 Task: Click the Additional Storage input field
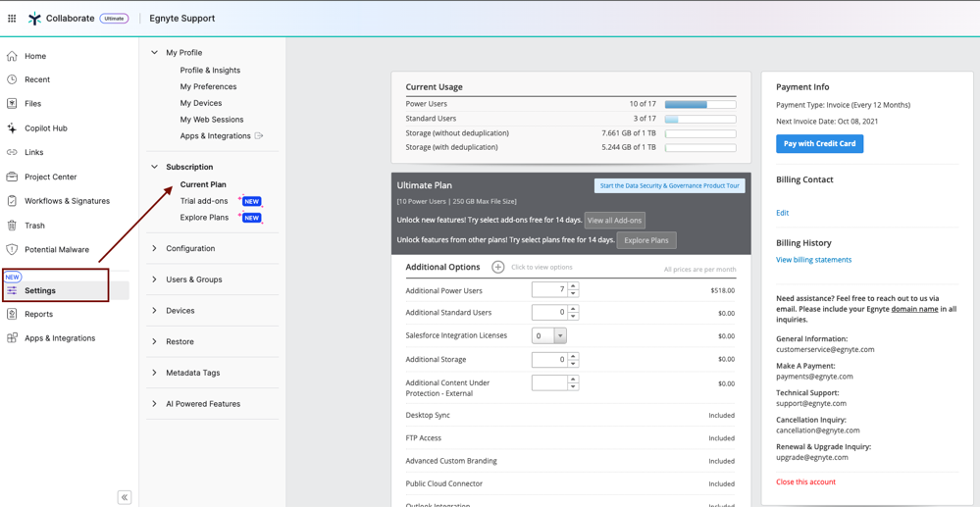pyautogui.click(x=548, y=360)
